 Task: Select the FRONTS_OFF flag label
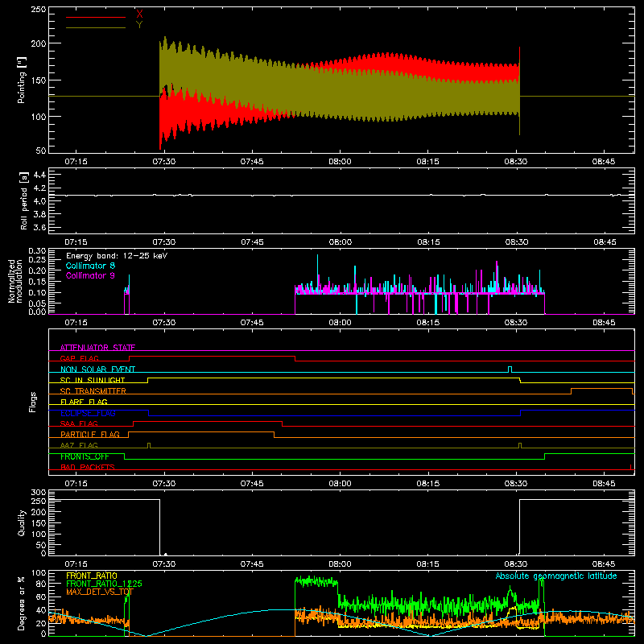[85, 456]
